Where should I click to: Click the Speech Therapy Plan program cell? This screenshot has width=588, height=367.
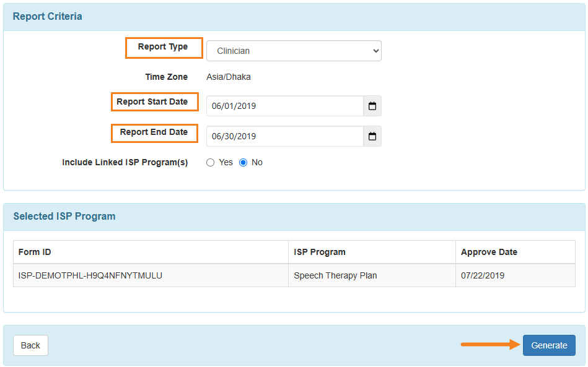335,275
